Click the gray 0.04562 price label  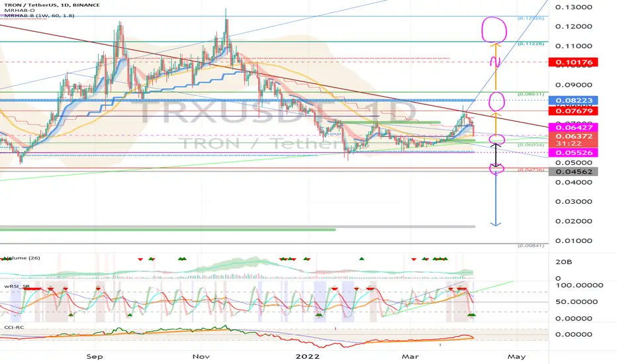pyautogui.click(x=573, y=171)
